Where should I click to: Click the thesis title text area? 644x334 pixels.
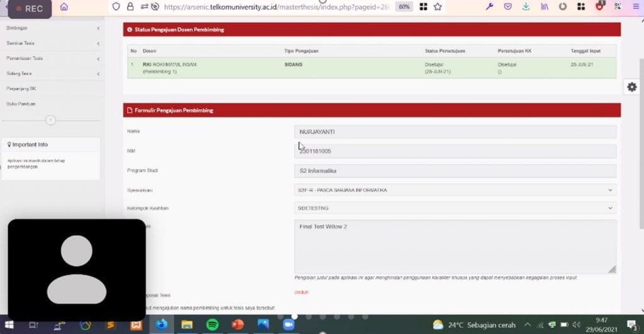455,247
